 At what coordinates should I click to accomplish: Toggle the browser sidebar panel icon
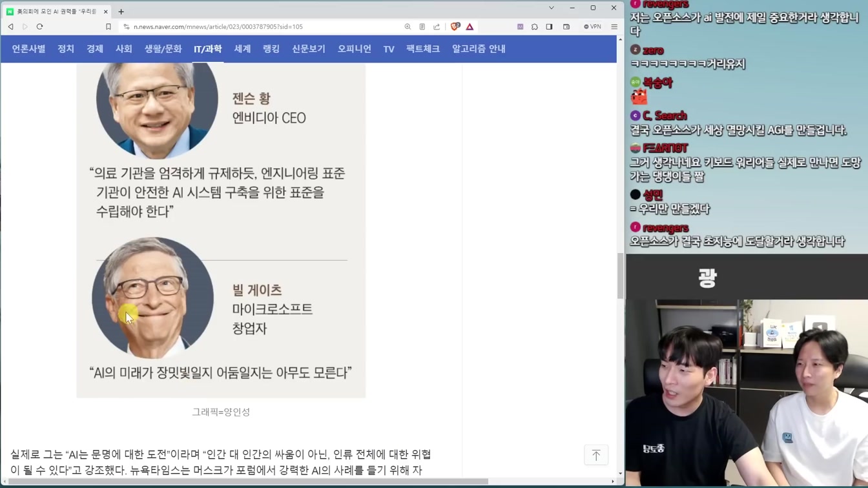tap(549, 26)
